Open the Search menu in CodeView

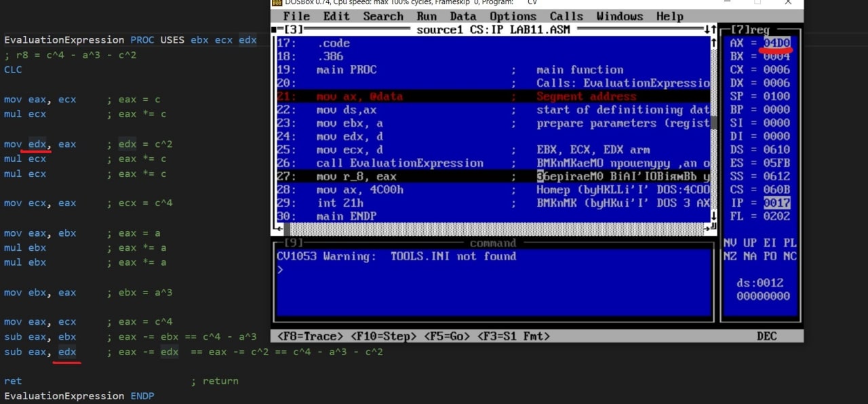tap(383, 16)
